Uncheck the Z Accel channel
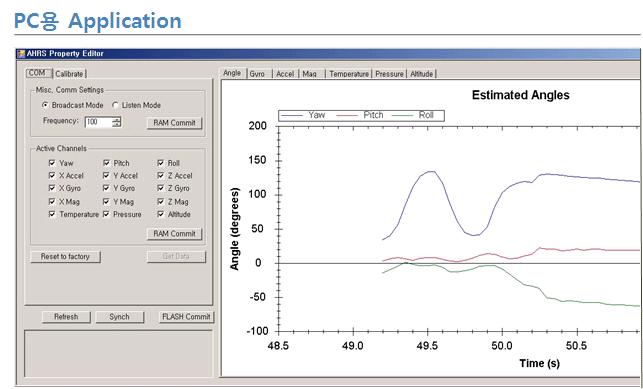Image resolution: width=643 pixels, height=389 pixels. coord(160,175)
